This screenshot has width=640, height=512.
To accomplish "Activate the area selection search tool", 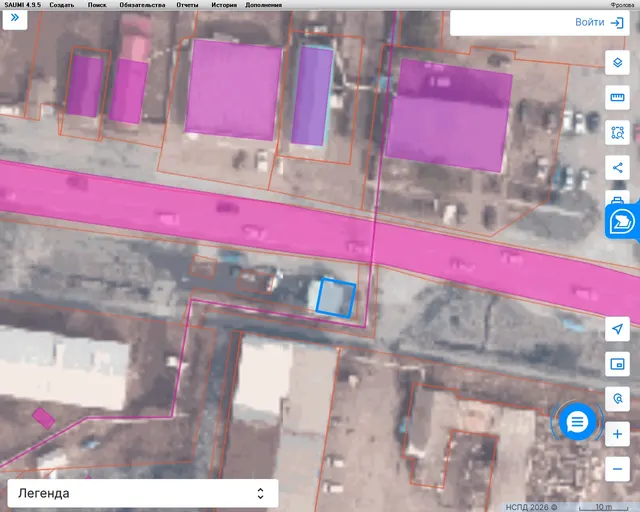I will coord(617,133).
